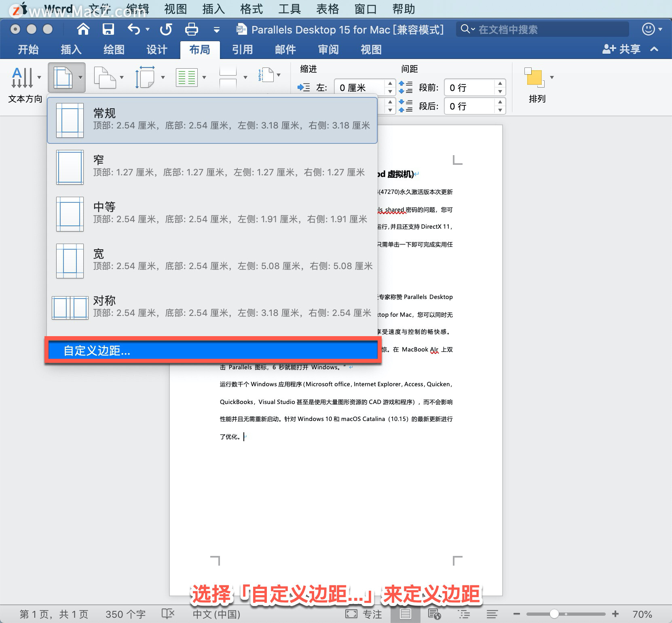Image resolution: width=672 pixels, height=623 pixels.
Task: Save document with the floppy disk icon
Action: tap(108, 29)
